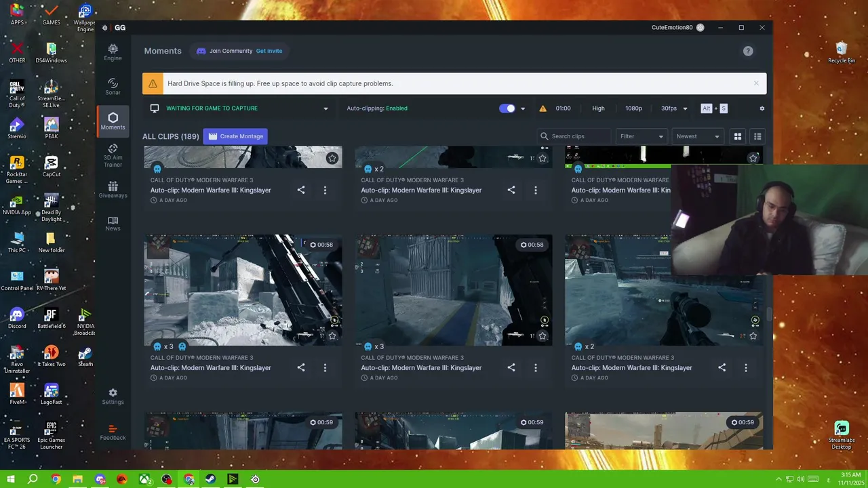
Task: Click the Alt + S hotkey button
Action: click(714, 108)
